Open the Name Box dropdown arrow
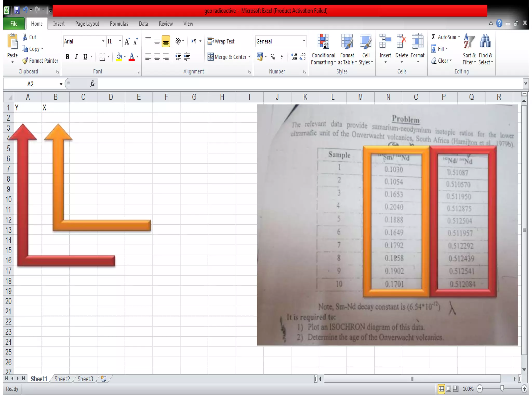 [x=61, y=84]
